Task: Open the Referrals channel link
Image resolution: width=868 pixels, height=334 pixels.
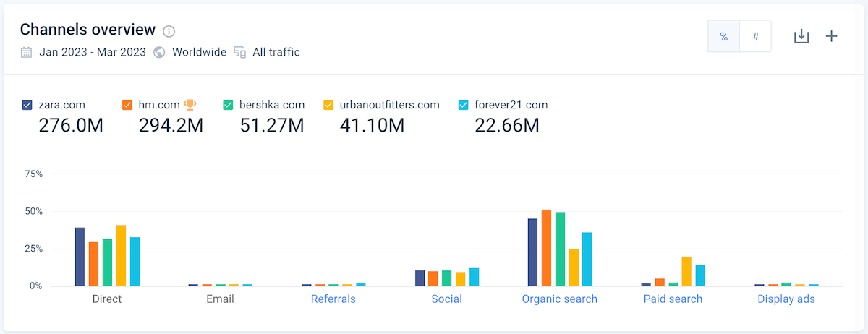Action: click(x=333, y=299)
